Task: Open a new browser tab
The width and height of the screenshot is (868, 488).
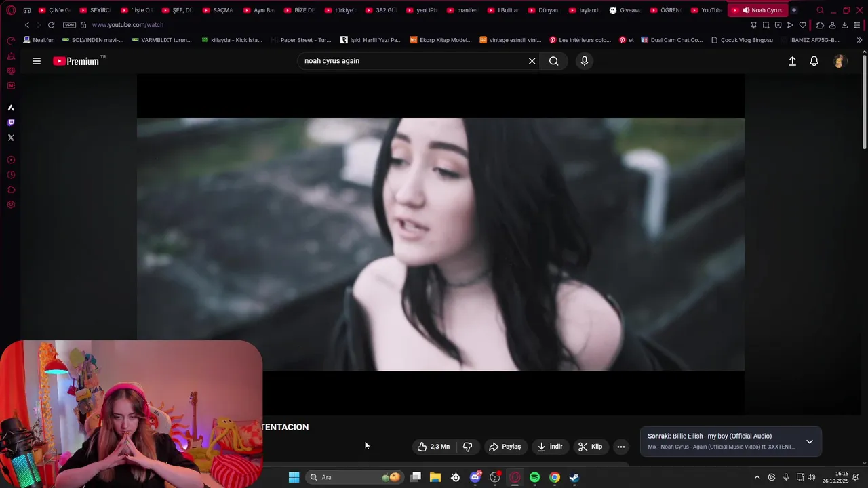Action: (x=794, y=10)
